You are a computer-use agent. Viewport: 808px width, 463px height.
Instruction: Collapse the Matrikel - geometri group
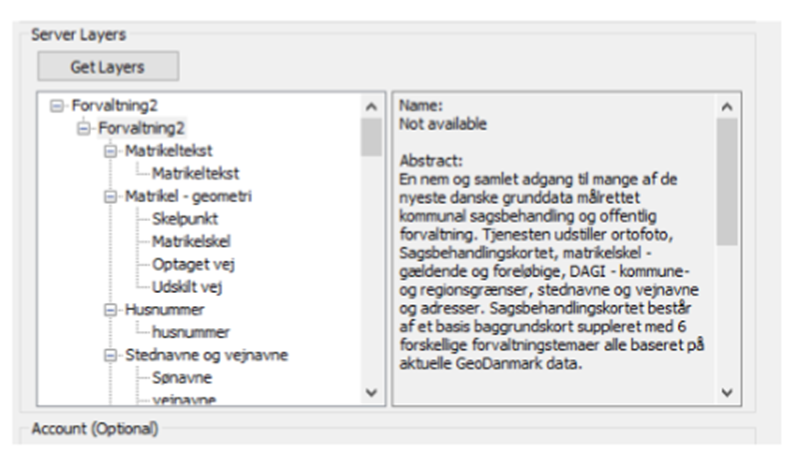110,196
